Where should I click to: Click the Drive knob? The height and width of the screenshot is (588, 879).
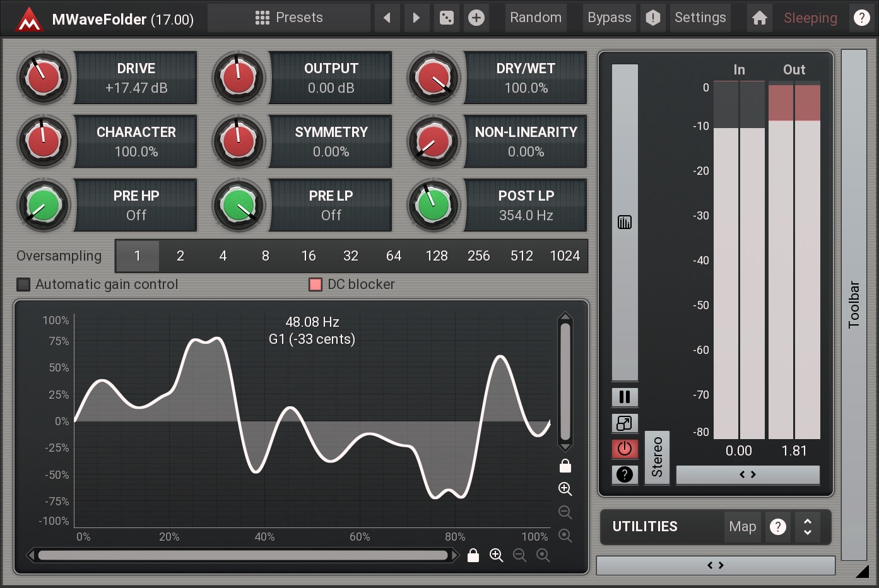[x=44, y=78]
